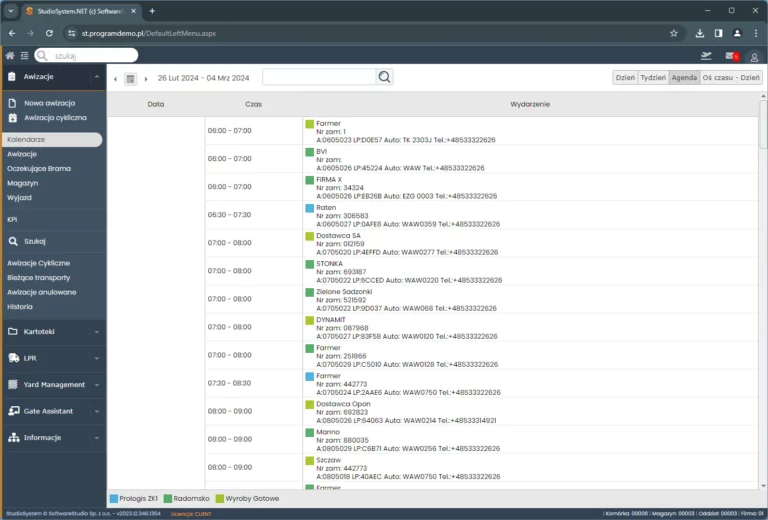Click the magnifier button beside calendar search
The image size is (768, 520).
coord(385,77)
